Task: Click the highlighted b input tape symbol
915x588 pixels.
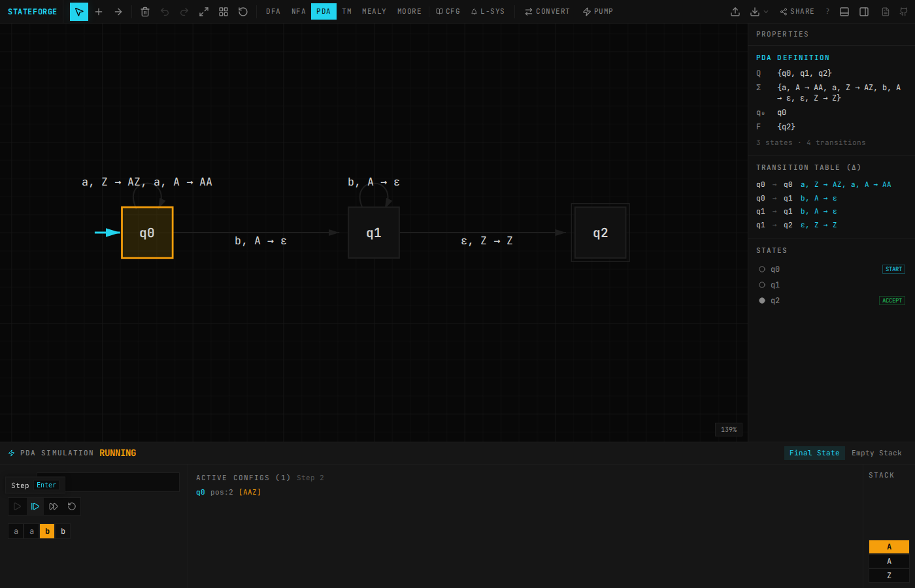Action: [47, 531]
